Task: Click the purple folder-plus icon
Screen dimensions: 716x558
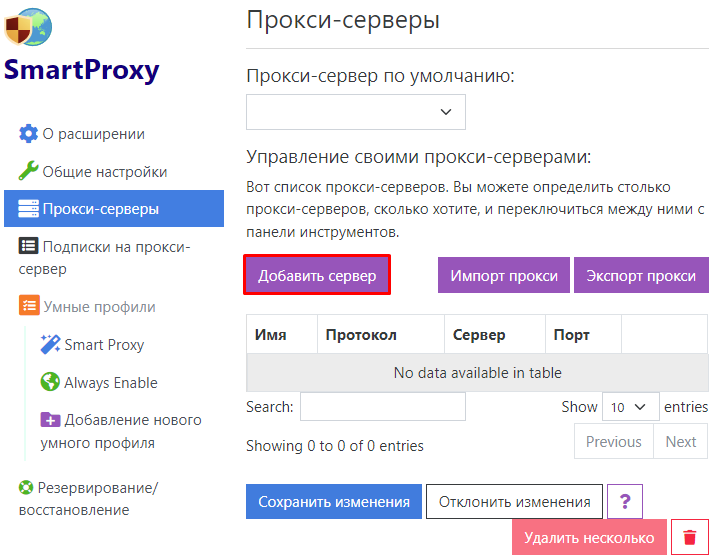Action: (50, 419)
